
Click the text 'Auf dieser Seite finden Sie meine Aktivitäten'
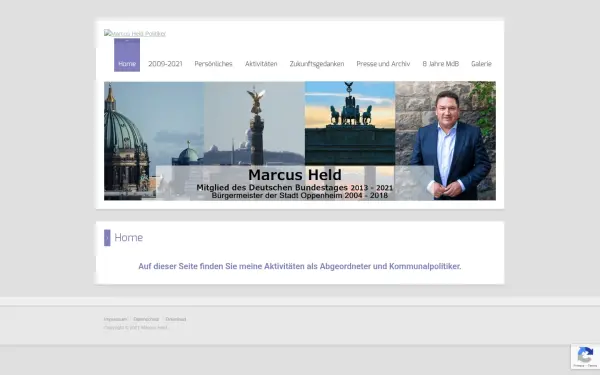222,266
